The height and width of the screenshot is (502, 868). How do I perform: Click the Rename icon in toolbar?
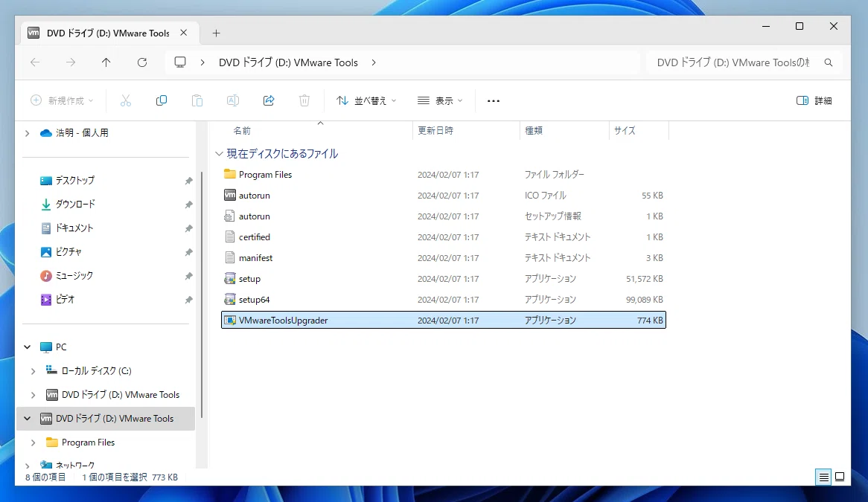pyautogui.click(x=233, y=100)
